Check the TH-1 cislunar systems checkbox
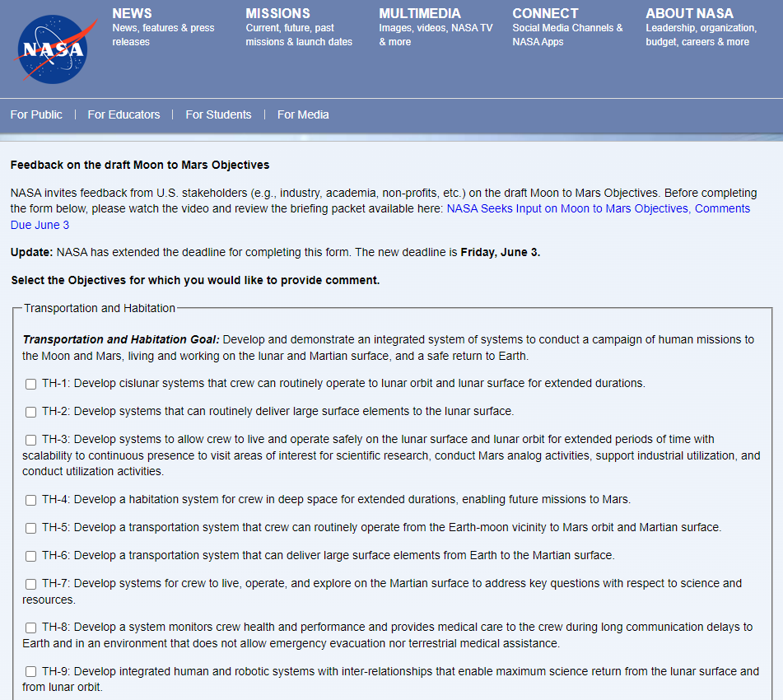This screenshot has height=700, width=783. click(30, 384)
